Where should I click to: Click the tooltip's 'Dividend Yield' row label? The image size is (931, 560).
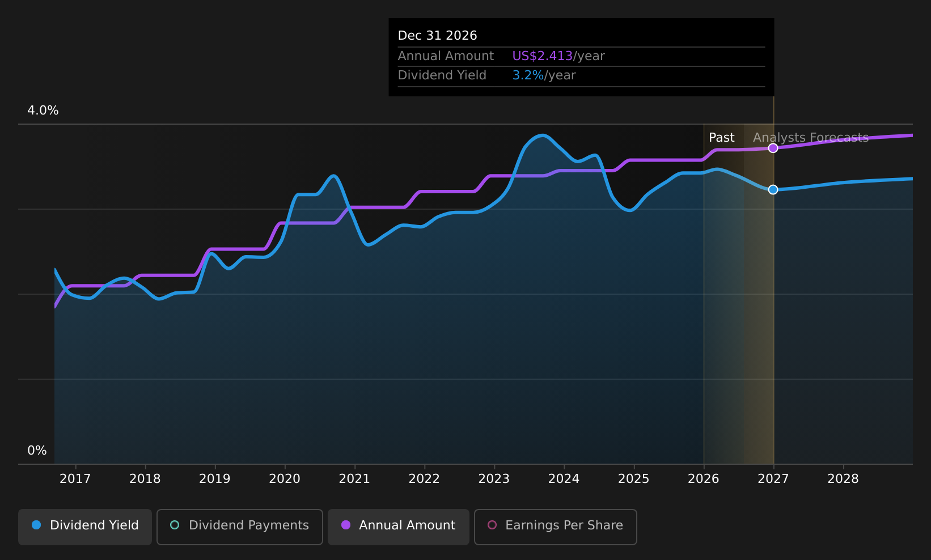click(x=442, y=75)
